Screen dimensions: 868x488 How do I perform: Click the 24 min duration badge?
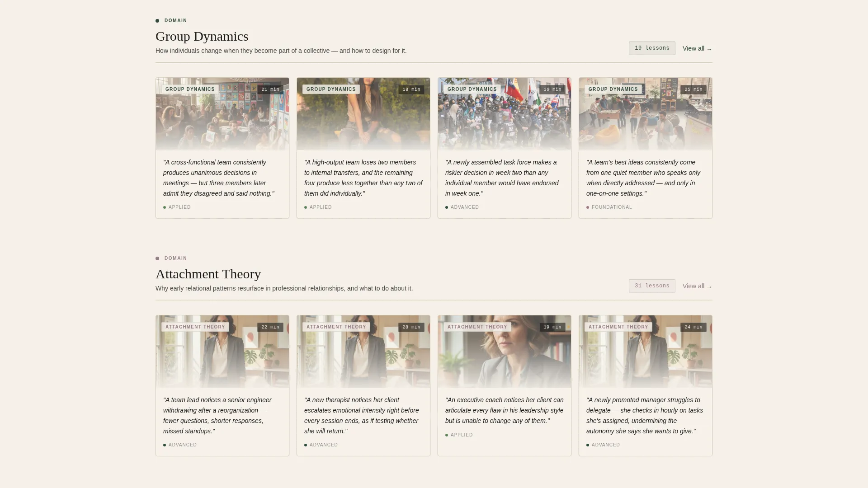pos(693,327)
